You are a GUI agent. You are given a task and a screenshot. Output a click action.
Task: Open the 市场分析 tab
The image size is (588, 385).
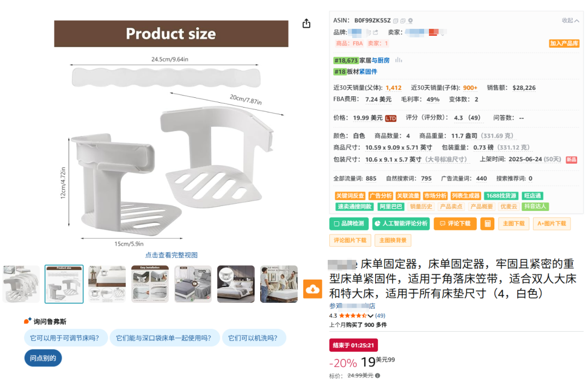click(x=435, y=196)
